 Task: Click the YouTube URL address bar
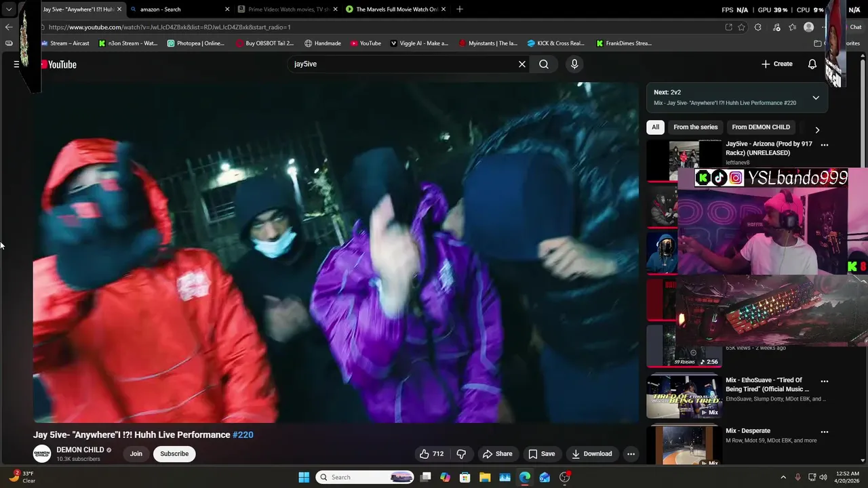click(380, 27)
